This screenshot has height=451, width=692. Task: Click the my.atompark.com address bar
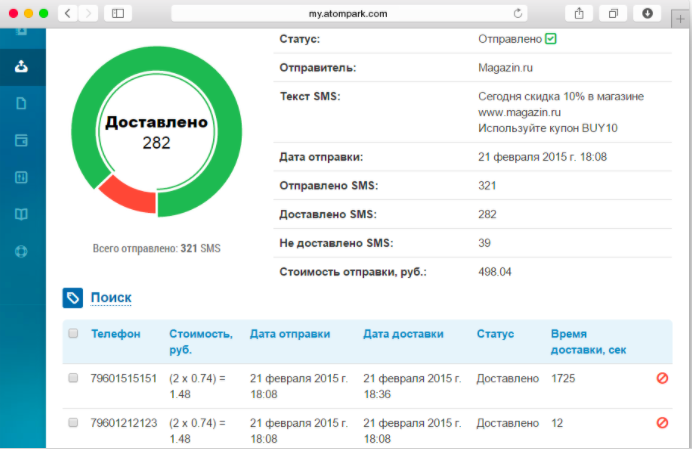point(349,14)
